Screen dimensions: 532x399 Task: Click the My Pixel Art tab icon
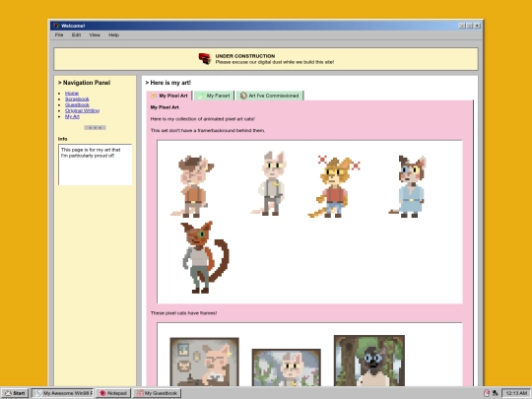[154, 96]
